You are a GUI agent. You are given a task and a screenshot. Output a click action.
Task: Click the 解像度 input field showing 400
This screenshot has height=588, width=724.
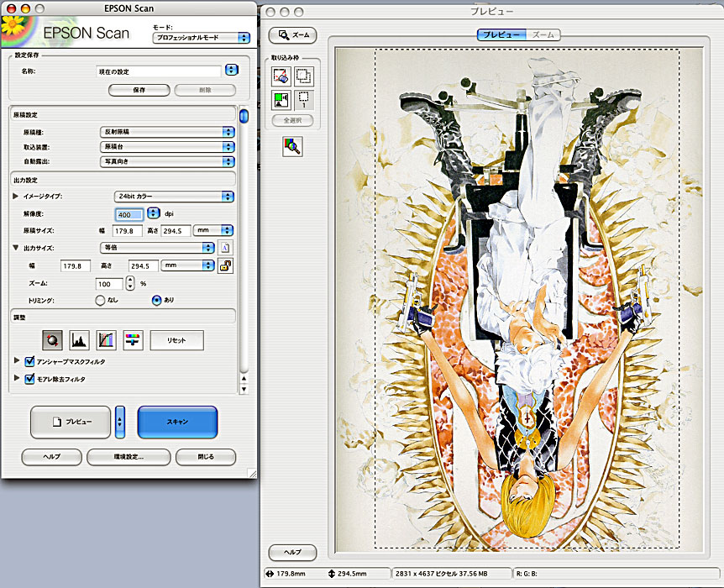click(x=129, y=214)
